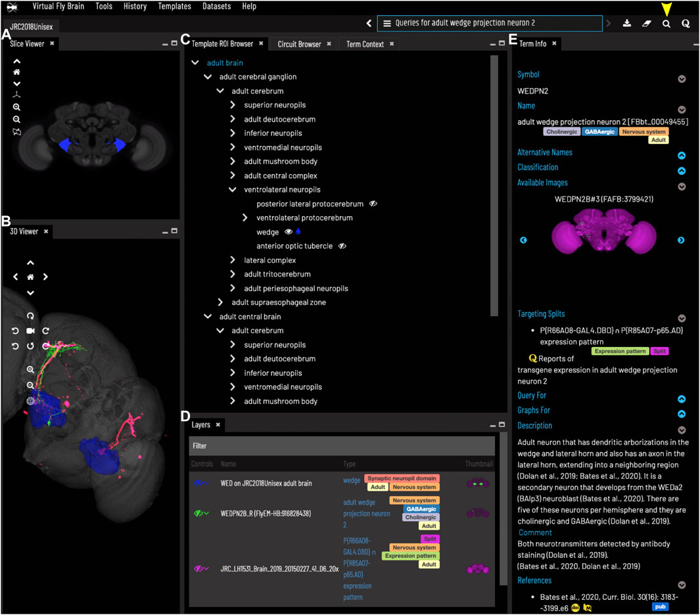Click the wireframe globe icon in 3D Viewer

[x=30, y=401]
